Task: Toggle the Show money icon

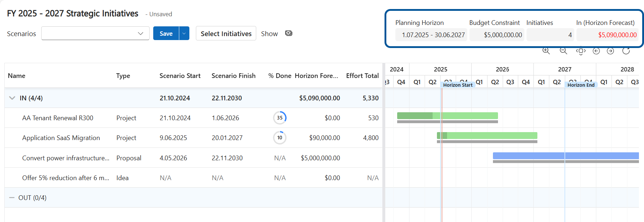Action: 288,33
